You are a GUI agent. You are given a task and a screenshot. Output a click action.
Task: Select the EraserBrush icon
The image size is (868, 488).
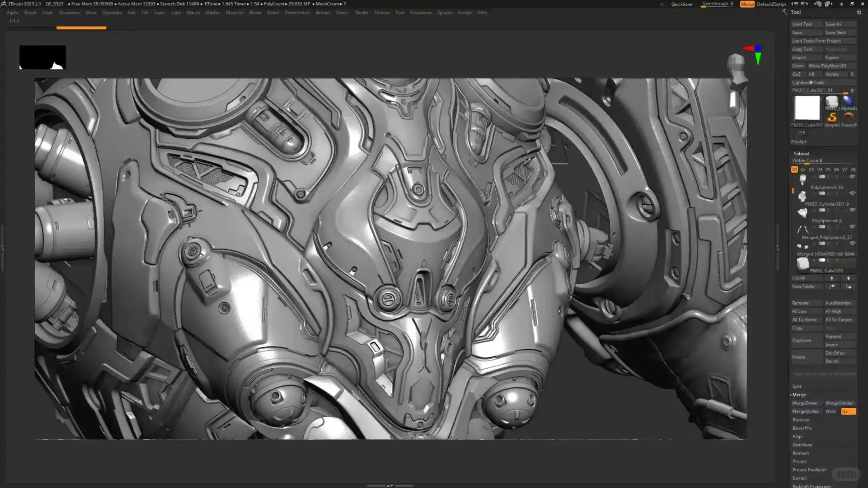click(x=849, y=117)
